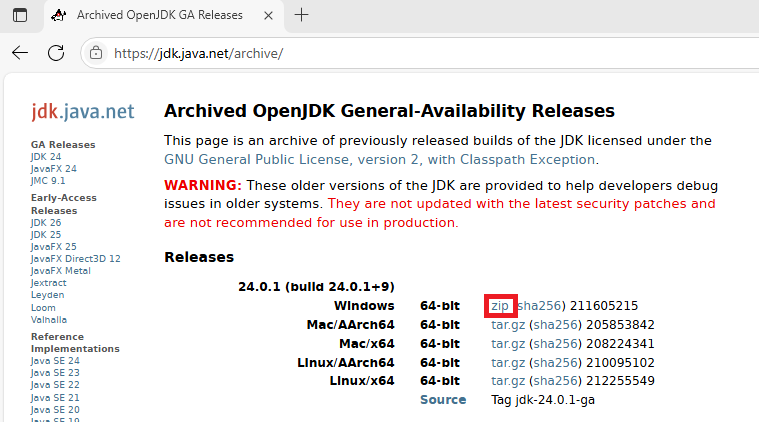
Task: Refresh the current page
Action: click(57, 53)
